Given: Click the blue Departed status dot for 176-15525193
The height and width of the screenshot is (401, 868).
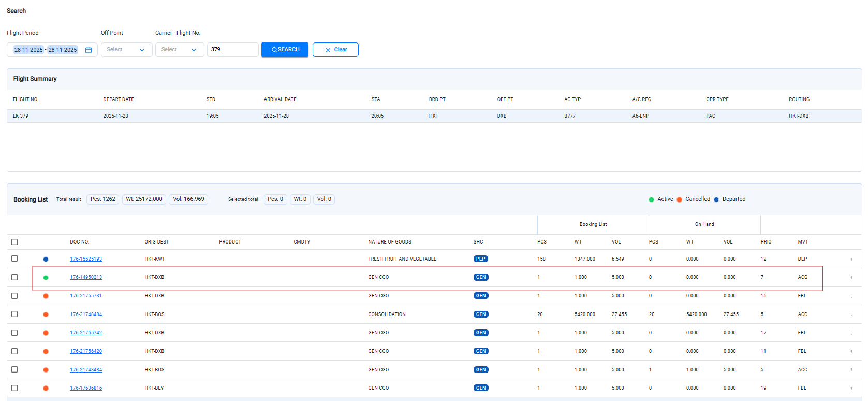Looking at the screenshot, I should pos(46,259).
